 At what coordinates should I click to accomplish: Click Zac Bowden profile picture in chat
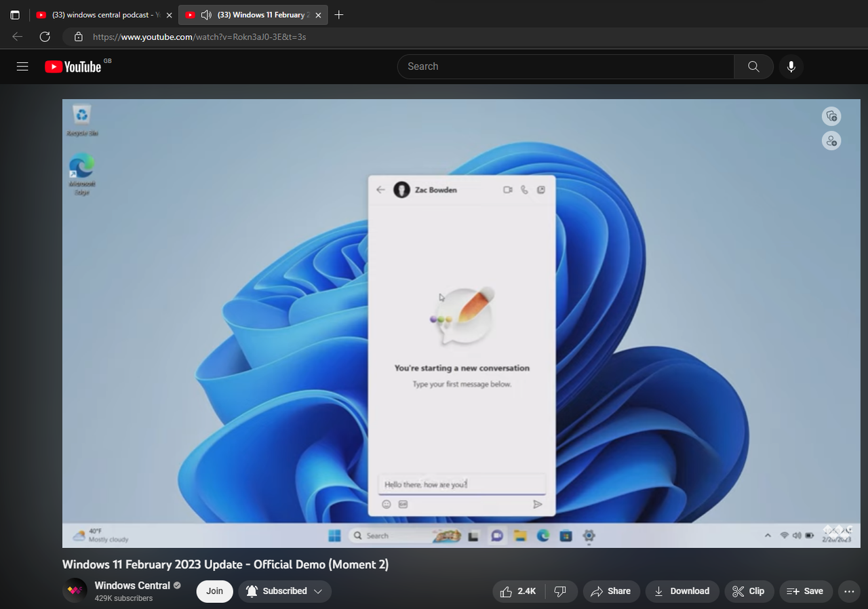point(401,190)
